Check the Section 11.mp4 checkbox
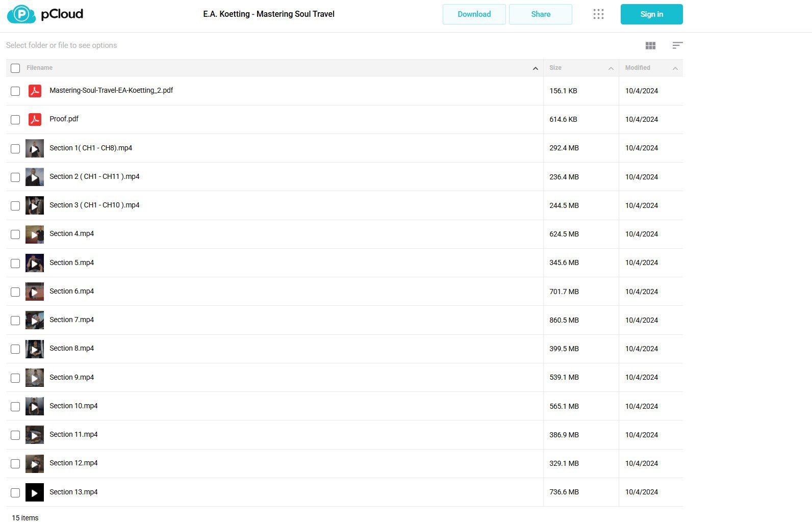The image size is (812, 527). pyautogui.click(x=15, y=435)
